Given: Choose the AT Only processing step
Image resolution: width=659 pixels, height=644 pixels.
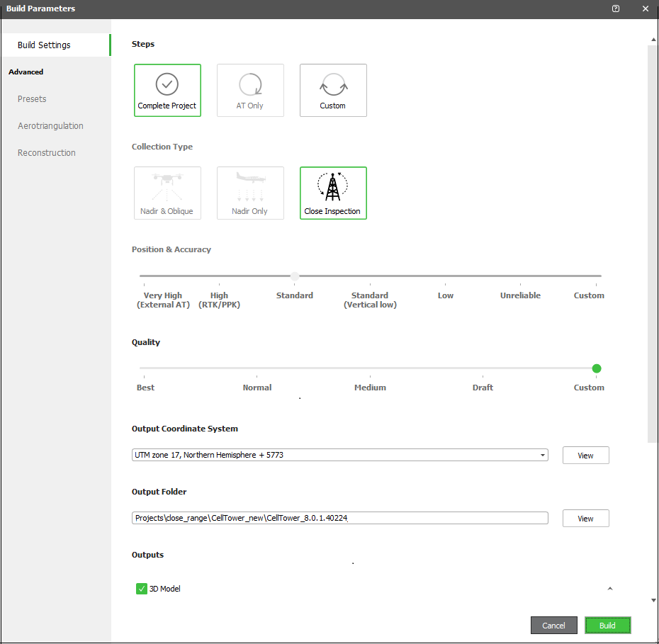Looking at the screenshot, I should [x=250, y=90].
